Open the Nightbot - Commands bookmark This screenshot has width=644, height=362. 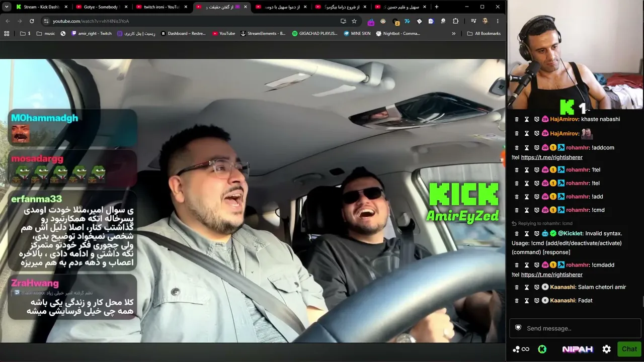pos(398,34)
